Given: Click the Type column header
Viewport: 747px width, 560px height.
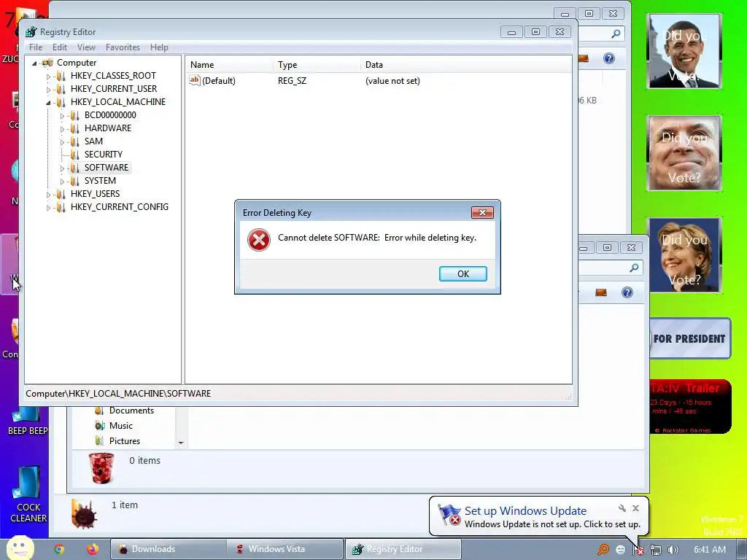Looking at the screenshot, I should [317, 65].
